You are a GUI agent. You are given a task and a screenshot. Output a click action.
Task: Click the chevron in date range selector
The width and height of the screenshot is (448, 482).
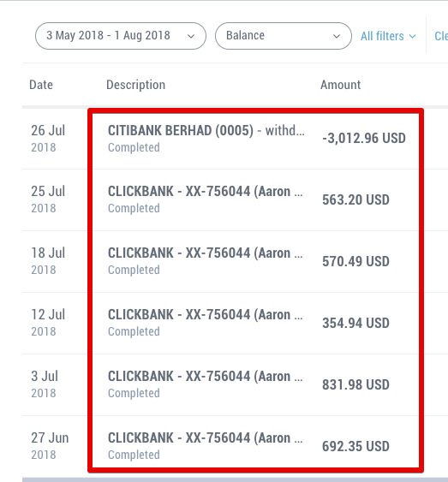pyautogui.click(x=191, y=36)
